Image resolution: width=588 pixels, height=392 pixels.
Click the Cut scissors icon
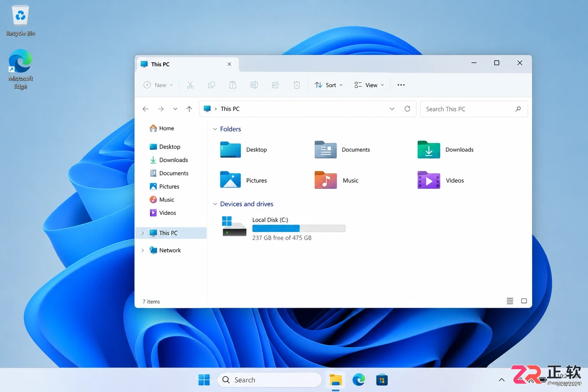pyautogui.click(x=190, y=85)
